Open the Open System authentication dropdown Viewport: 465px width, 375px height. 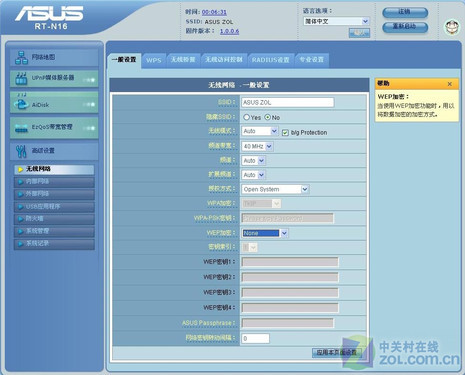click(x=275, y=189)
